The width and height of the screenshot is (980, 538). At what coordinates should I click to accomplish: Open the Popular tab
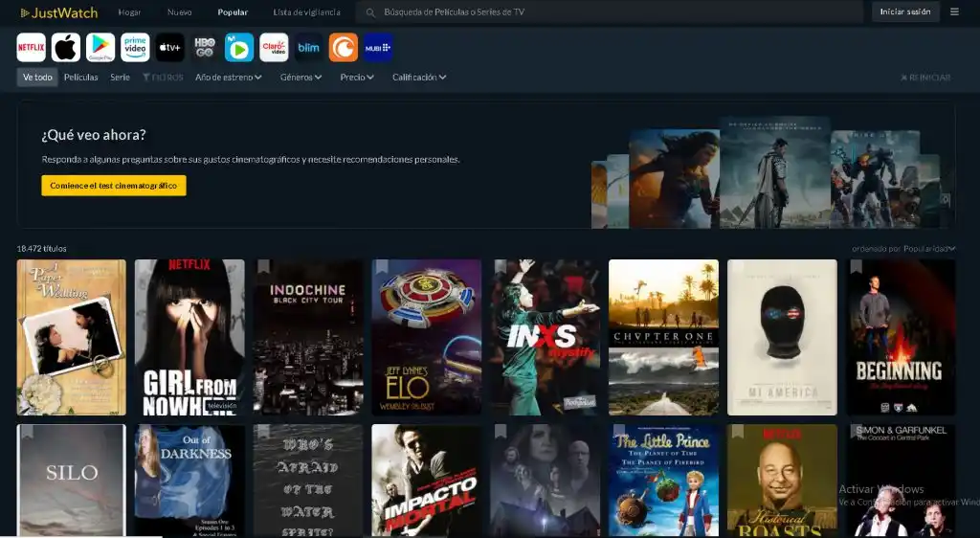coord(233,11)
